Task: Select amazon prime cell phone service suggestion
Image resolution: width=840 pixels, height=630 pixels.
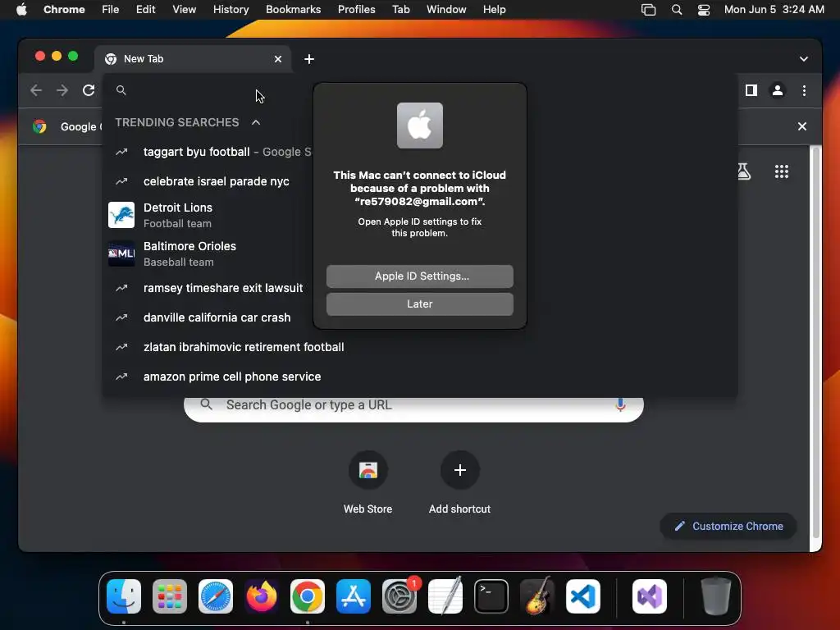Action: [x=420, y=377]
